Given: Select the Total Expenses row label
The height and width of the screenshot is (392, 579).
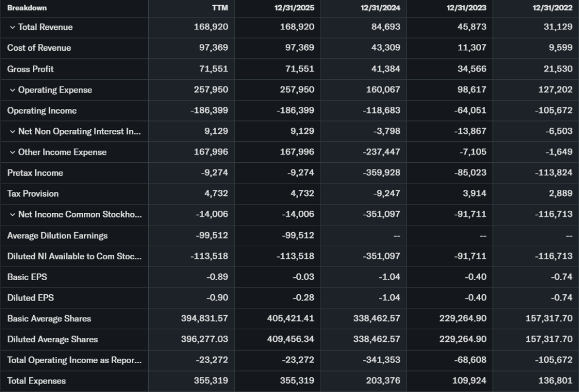Looking at the screenshot, I should click(36, 381).
